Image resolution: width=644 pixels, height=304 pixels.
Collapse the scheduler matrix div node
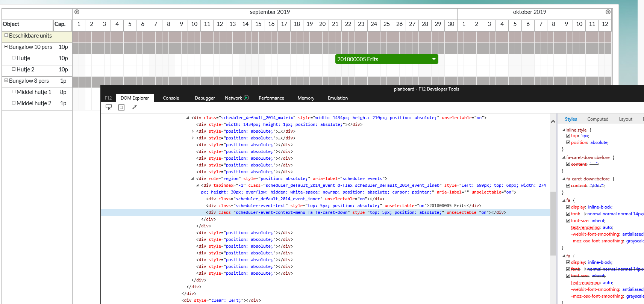[x=188, y=118]
